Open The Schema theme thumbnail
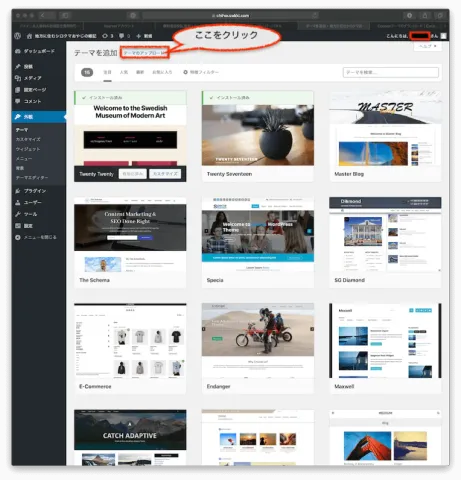The width and height of the screenshot is (461, 480). coord(130,235)
